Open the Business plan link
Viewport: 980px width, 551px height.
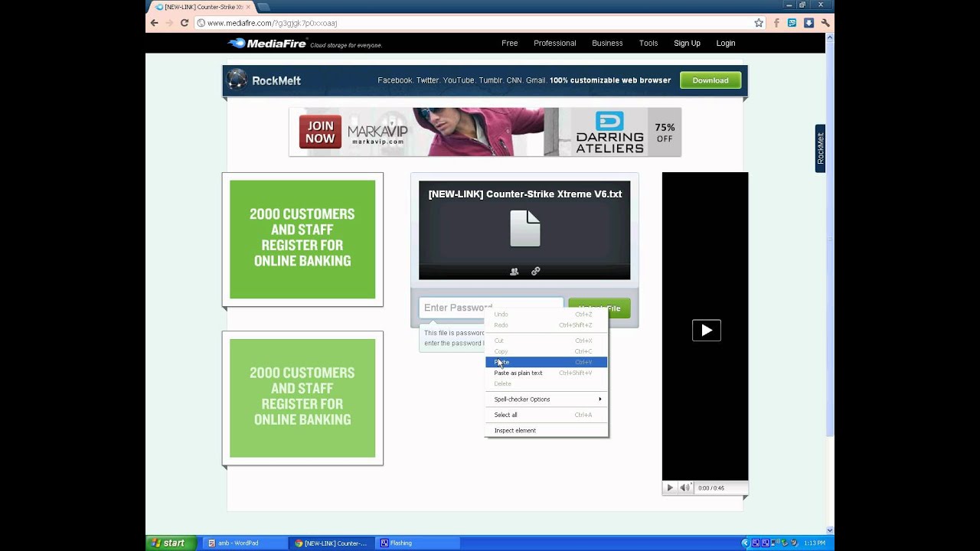(x=607, y=44)
